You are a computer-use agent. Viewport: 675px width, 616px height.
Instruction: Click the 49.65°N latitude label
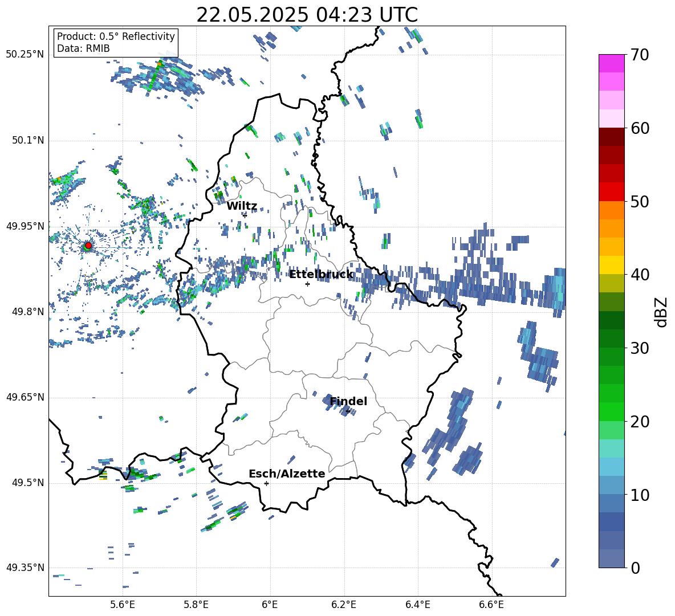(25, 397)
